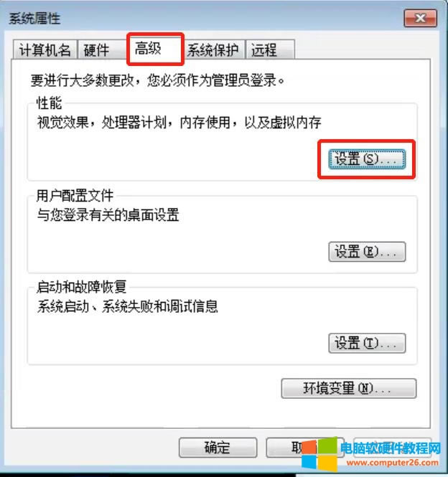Viewport: 448px width, 477px height.
Task: Click the administrator login notice text
Action: coord(158,80)
